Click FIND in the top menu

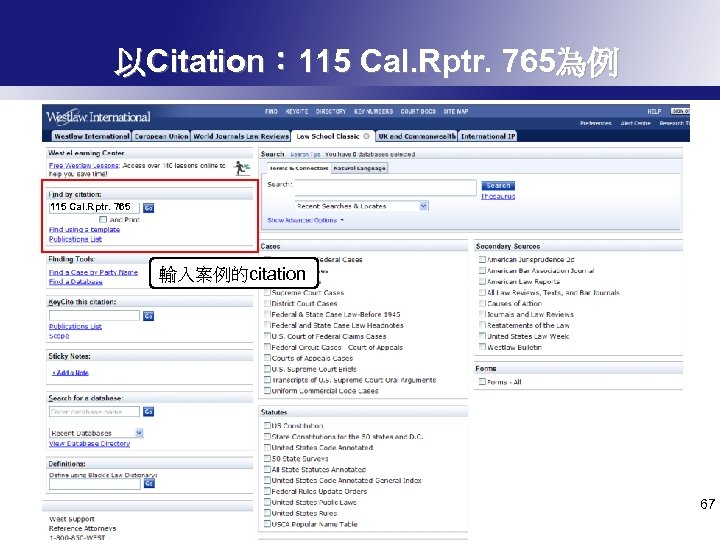271,112
